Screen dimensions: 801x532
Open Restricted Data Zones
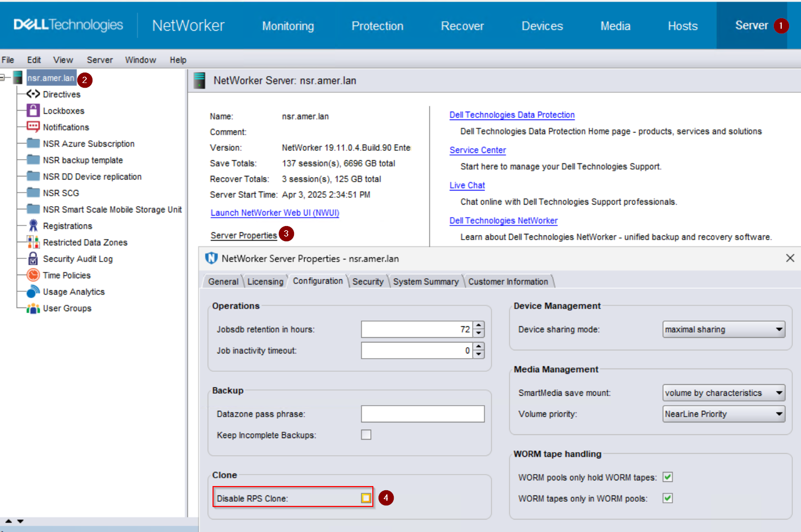click(x=85, y=242)
